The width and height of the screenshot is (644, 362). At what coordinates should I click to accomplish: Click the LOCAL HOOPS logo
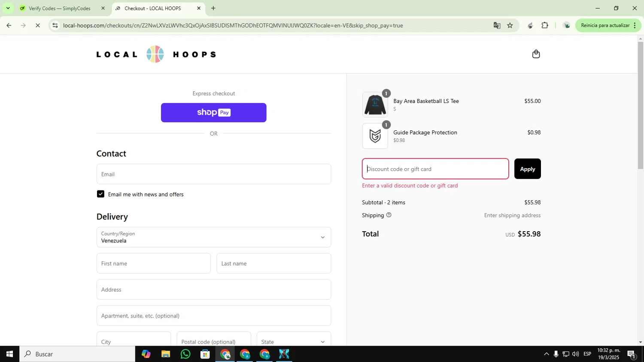click(x=156, y=54)
